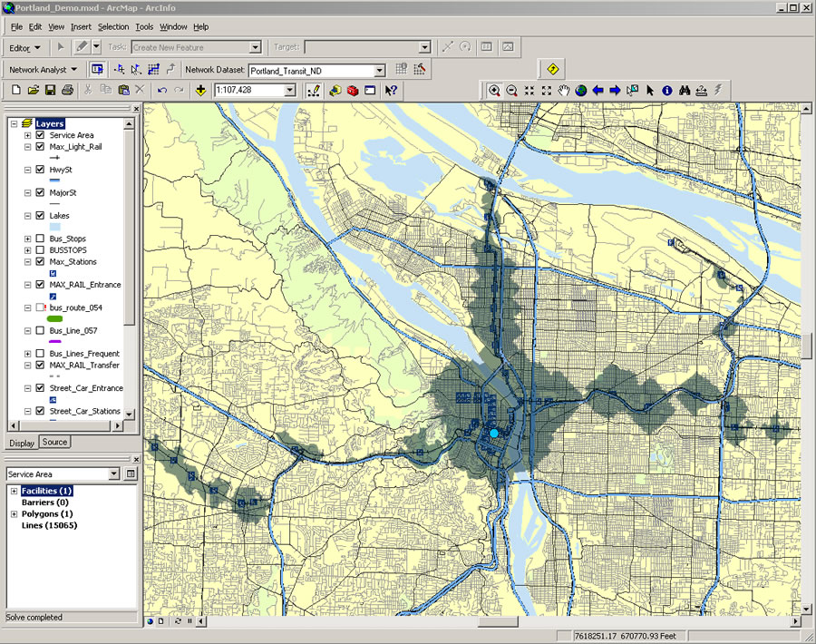Screen dimensions: 816x644
Task: Open the Help menu
Action: 201,26
